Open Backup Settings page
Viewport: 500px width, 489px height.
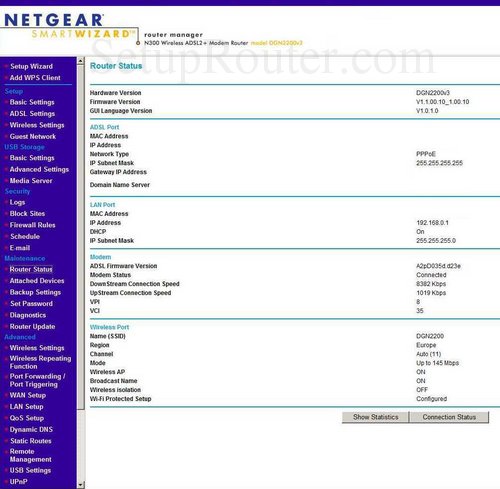[35, 292]
